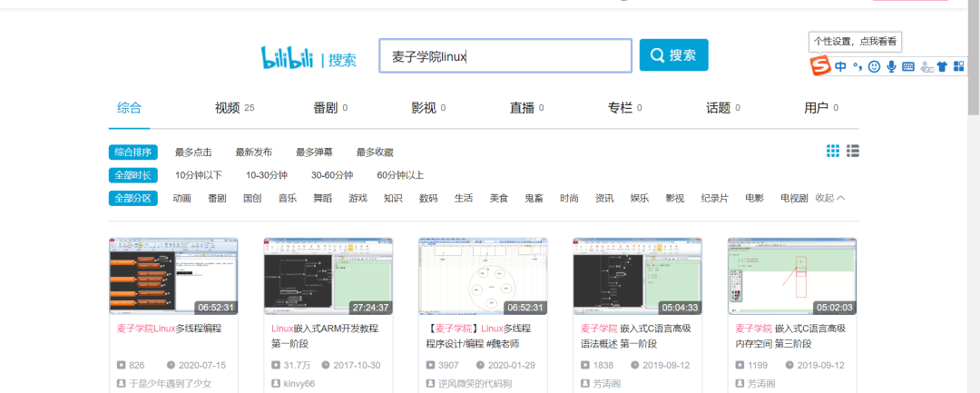The image size is (980, 393).
Task: Filter duration 10-30分钟
Action: pos(266,175)
